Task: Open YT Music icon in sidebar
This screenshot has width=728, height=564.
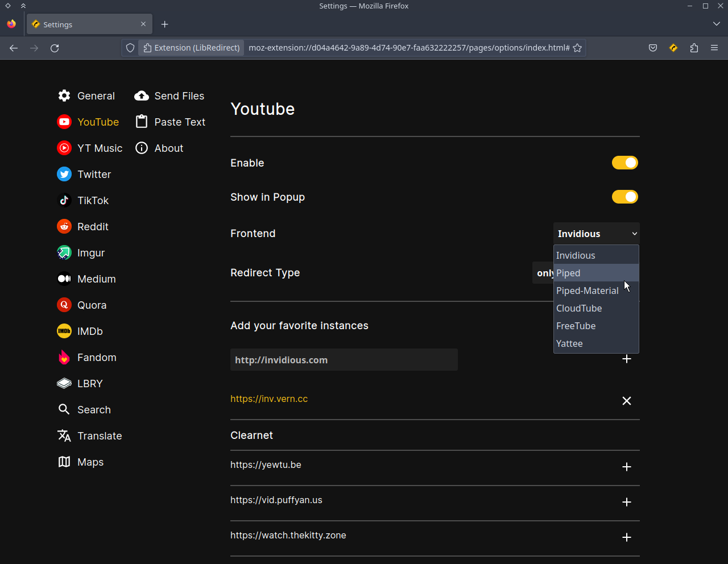Action: point(64,148)
